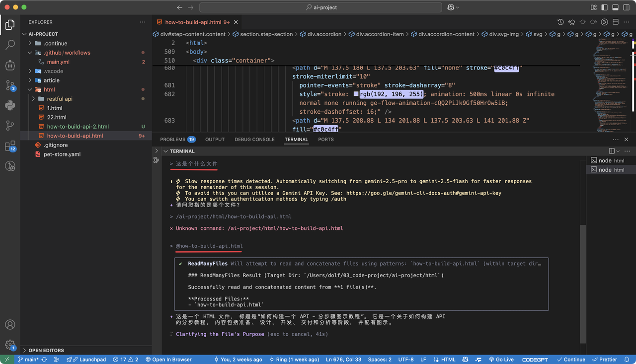Click CODEGPT in the status bar

pos(536,360)
